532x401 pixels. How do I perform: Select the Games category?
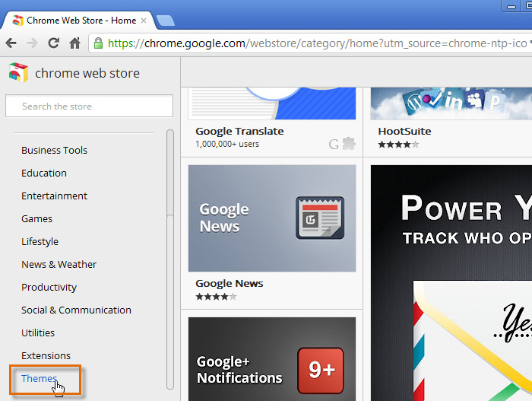(36, 218)
